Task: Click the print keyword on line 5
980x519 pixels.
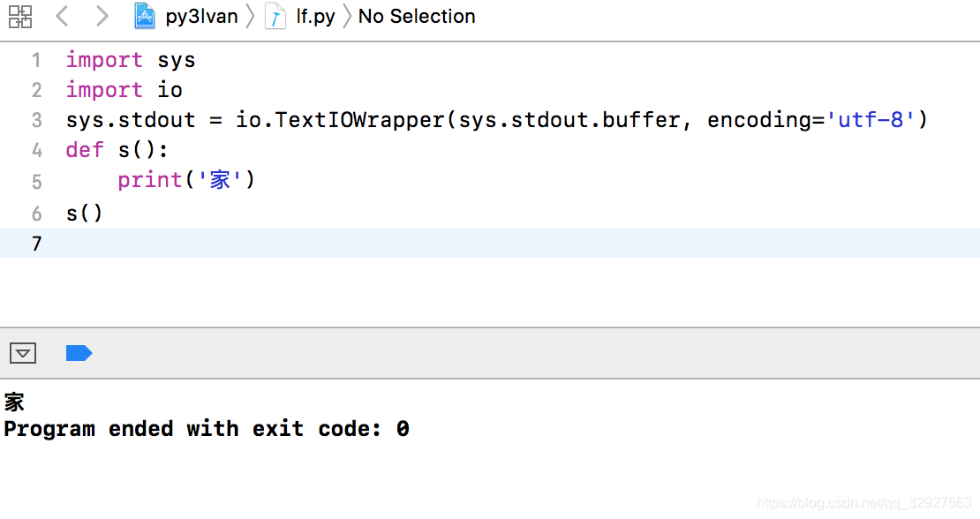Action: 149,180
